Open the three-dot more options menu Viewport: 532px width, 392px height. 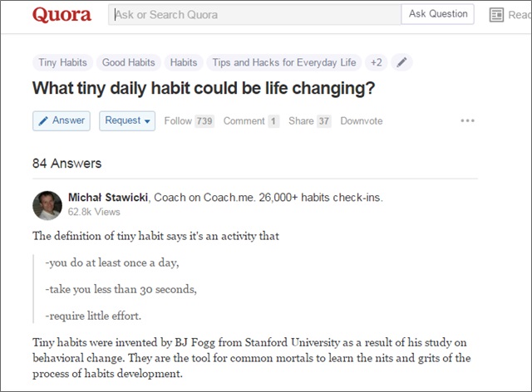click(x=467, y=120)
